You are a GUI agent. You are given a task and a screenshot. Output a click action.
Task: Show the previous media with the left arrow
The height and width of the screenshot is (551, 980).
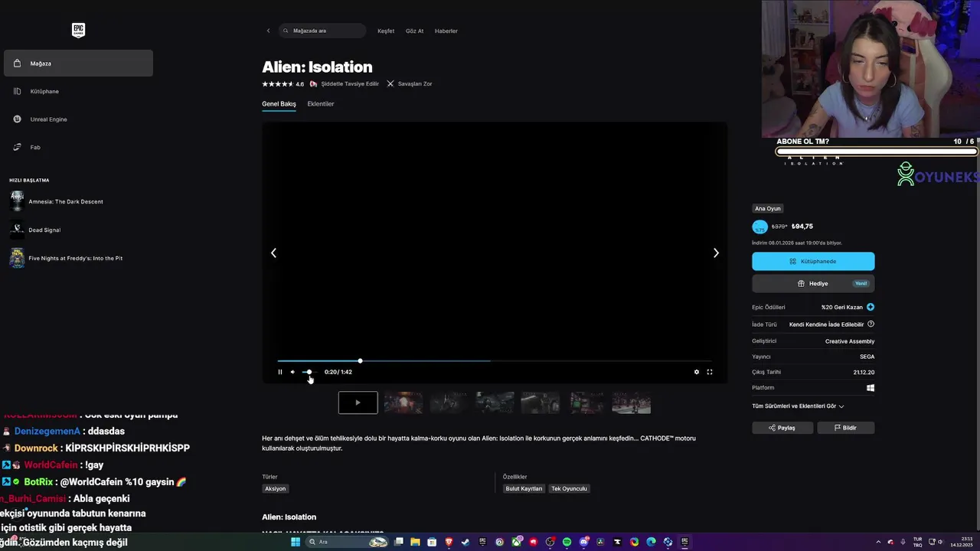click(x=273, y=253)
